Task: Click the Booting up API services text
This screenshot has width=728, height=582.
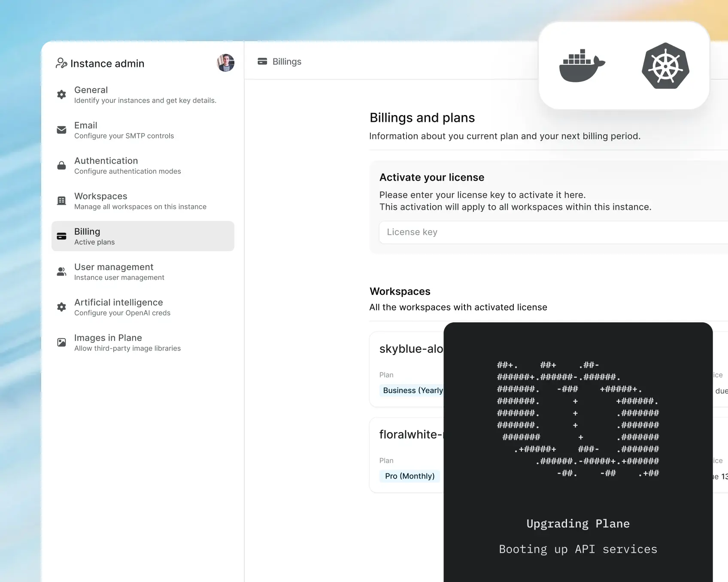Action: 578,549
